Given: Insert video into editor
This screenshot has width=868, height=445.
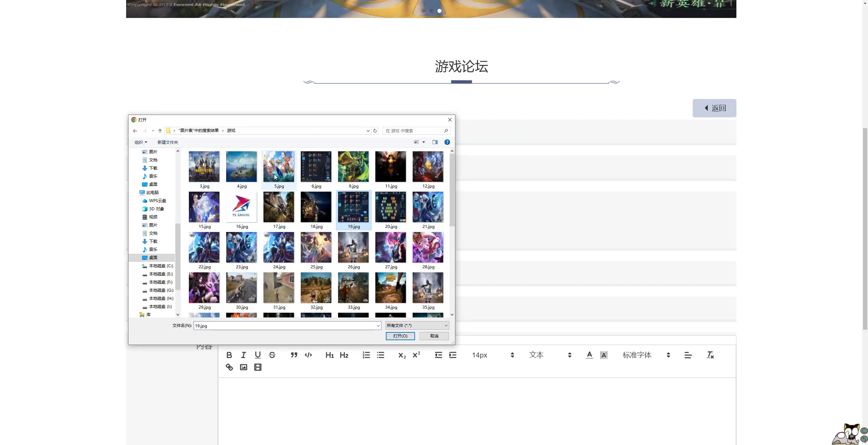Looking at the screenshot, I should point(258,367).
